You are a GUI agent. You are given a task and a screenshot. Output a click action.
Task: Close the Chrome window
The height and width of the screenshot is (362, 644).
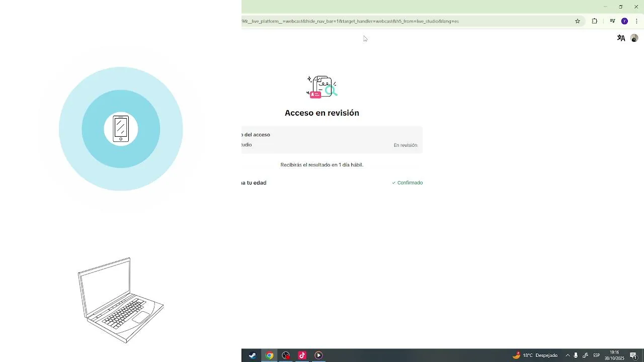click(x=636, y=7)
